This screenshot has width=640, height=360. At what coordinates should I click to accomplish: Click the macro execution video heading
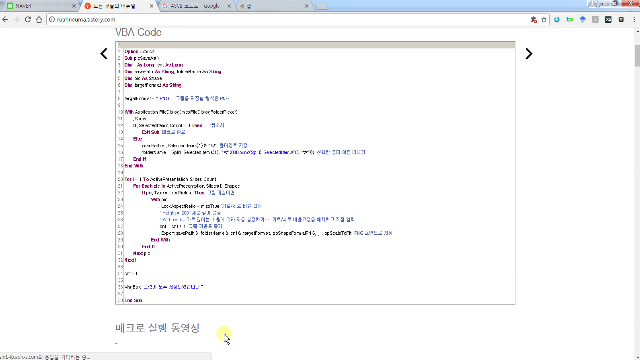[x=158, y=328]
